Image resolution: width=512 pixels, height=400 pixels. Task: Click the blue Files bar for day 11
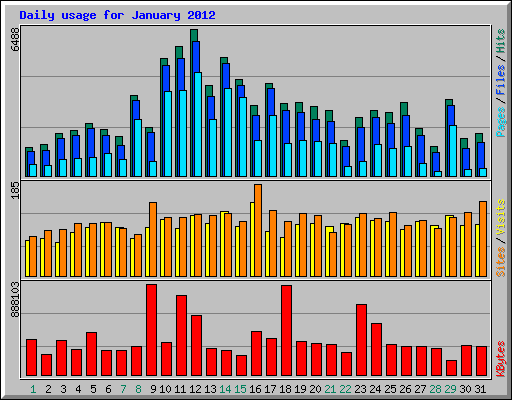181,74
